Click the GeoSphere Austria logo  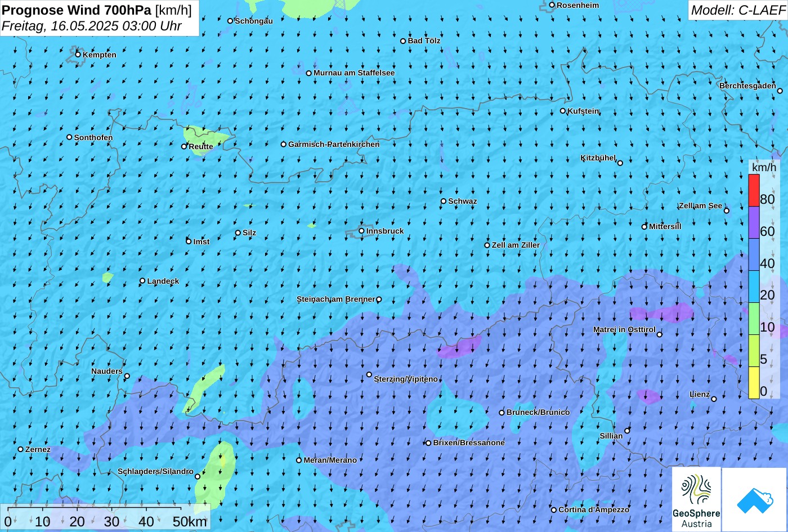click(696, 499)
